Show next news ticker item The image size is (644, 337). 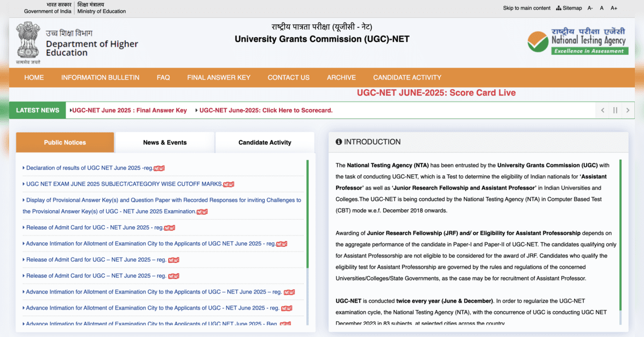click(627, 110)
